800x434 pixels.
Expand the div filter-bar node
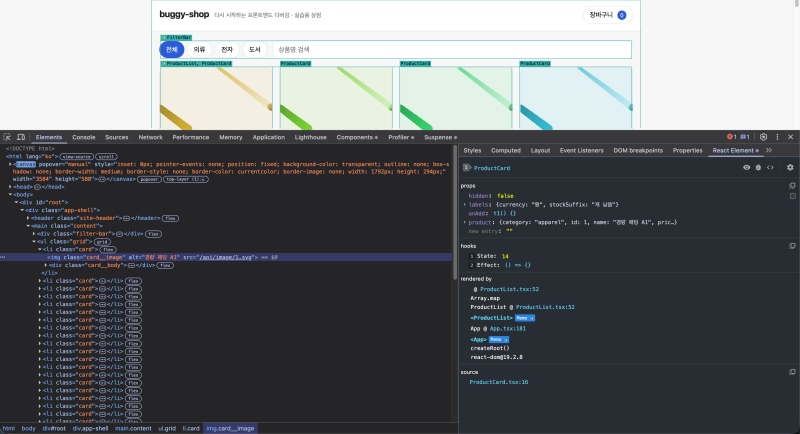(34, 234)
